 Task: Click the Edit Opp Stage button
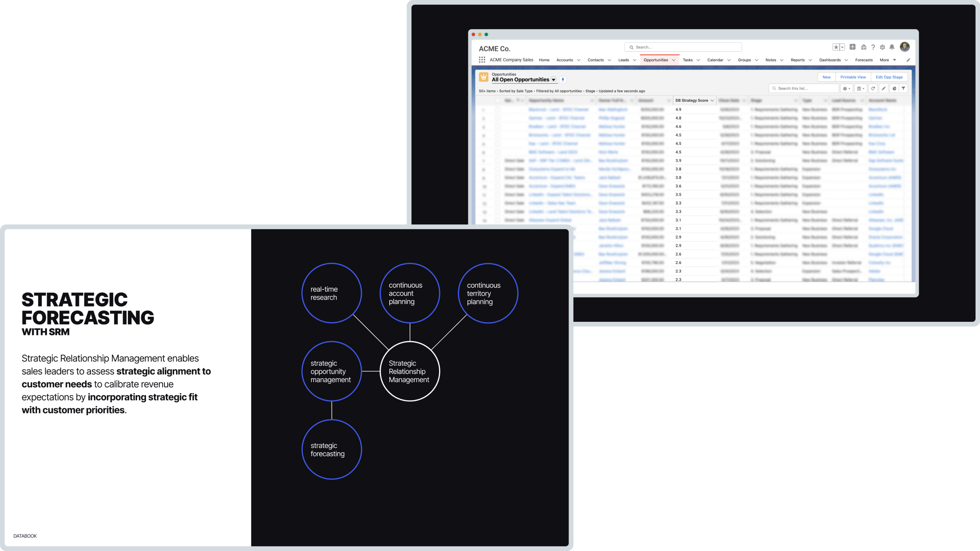pyautogui.click(x=889, y=77)
